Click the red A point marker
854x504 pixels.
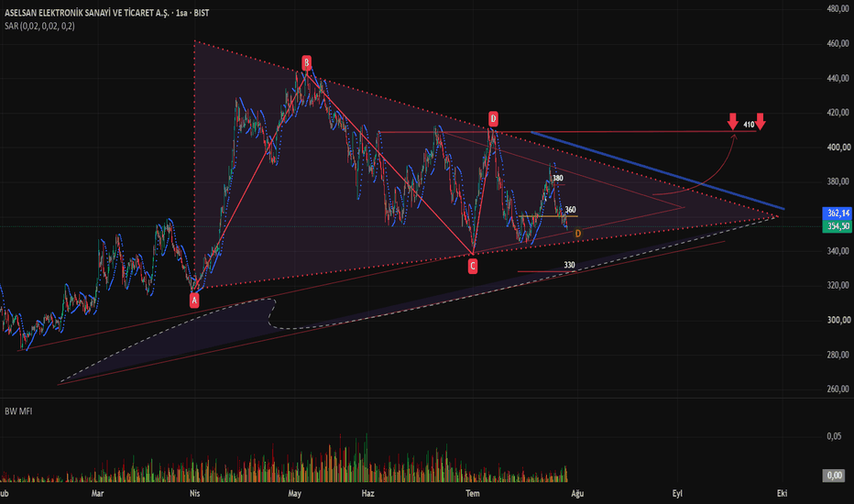pos(194,301)
